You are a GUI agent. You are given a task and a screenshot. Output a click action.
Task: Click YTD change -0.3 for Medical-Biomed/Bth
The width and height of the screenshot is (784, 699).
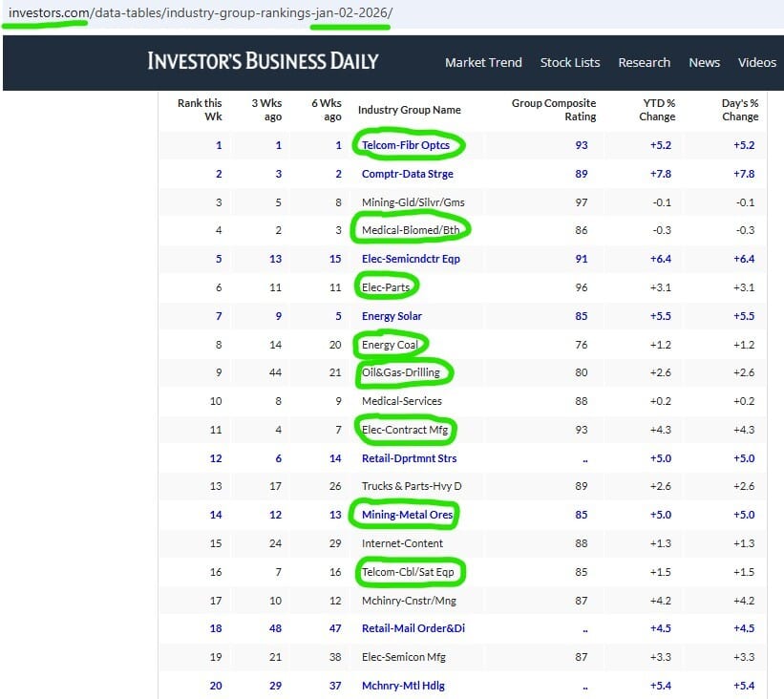(x=662, y=230)
